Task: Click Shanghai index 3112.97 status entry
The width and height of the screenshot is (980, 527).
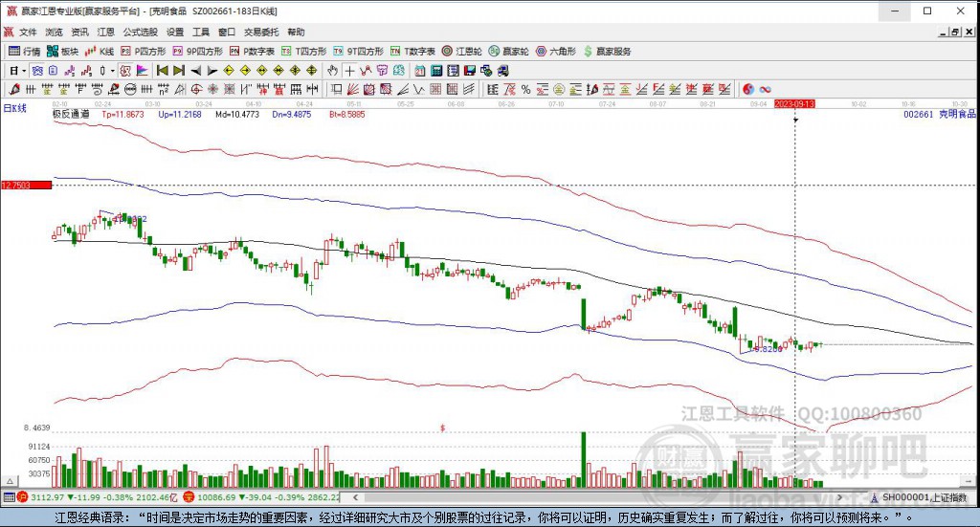Action: click(x=98, y=497)
